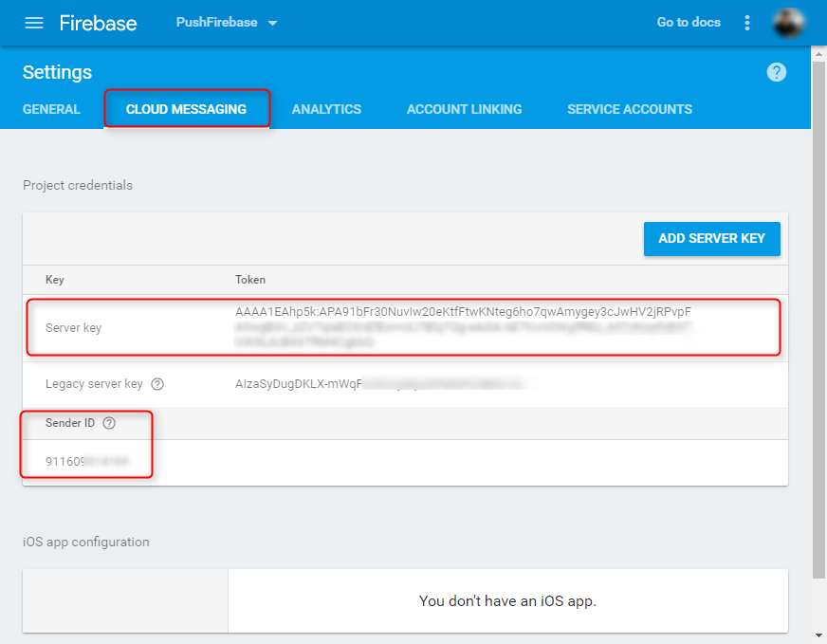Click the Firebase logo text
Image resolution: width=827 pixels, height=644 pixels.
(x=98, y=23)
